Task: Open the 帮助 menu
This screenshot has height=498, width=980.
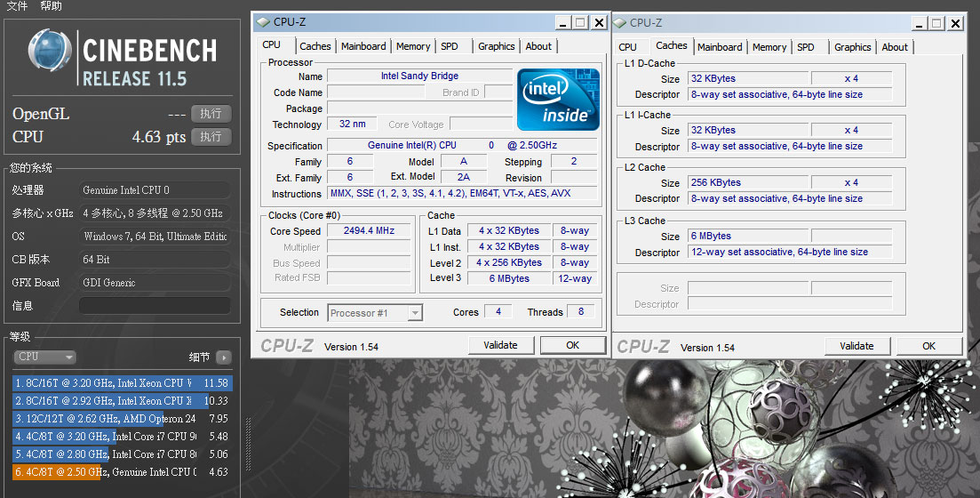Action: tap(51, 5)
